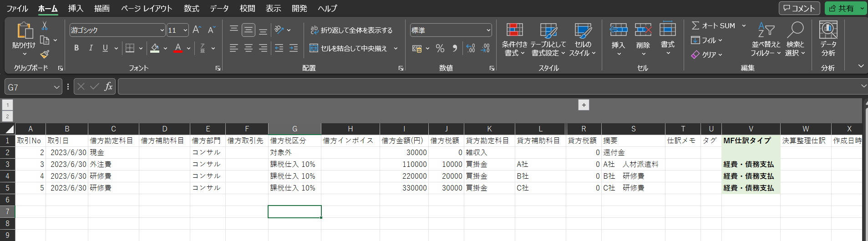Click the increase font size icon
Image resolution: width=868 pixels, height=241 pixels.
click(x=197, y=30)
